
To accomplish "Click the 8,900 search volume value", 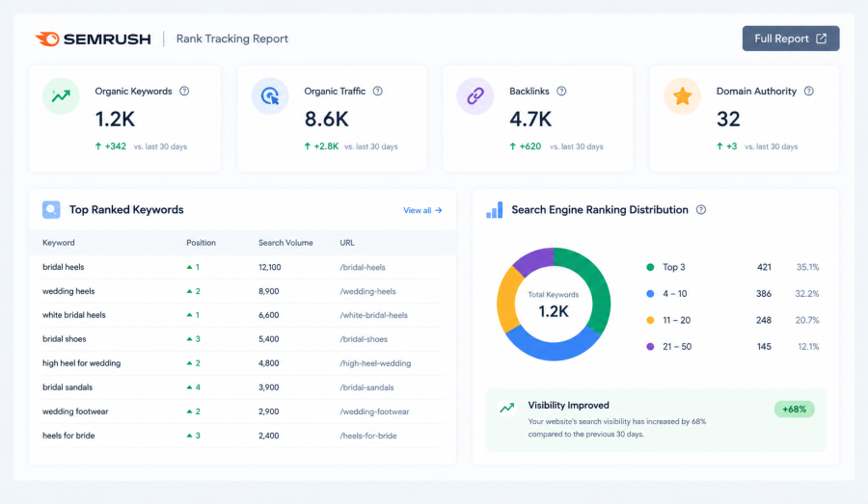I will [x=268, y=292].
